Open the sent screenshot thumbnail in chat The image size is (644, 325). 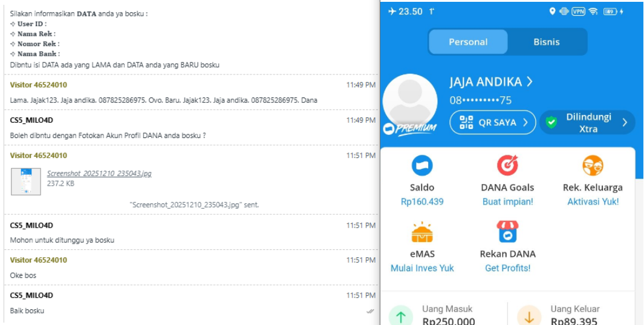click(x=25, y=181)
